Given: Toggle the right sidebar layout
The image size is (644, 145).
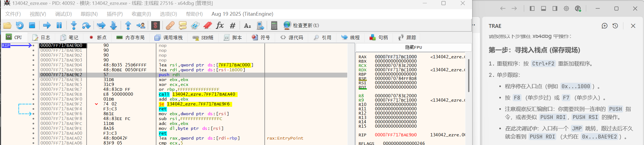Looking at the screenshot, I should (555, 8).
